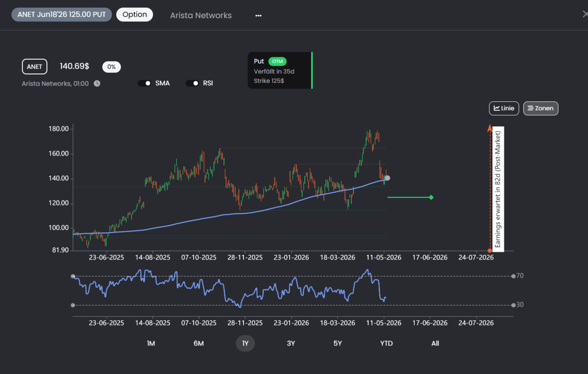Select the 6M time range
588x374 pixels.
[x=198, y=343]
